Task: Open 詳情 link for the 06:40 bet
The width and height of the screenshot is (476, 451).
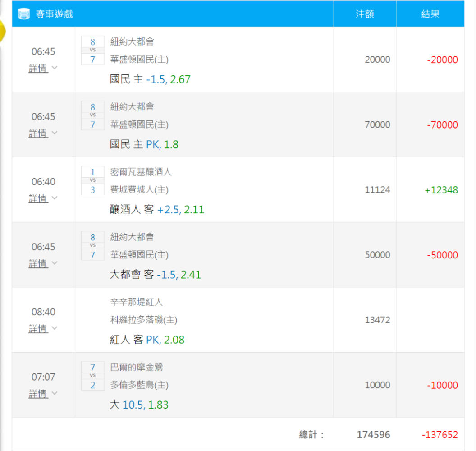Action: click(38, 198)
